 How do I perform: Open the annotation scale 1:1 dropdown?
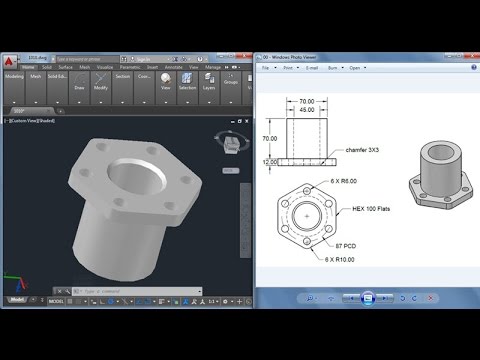coord(213,302)
